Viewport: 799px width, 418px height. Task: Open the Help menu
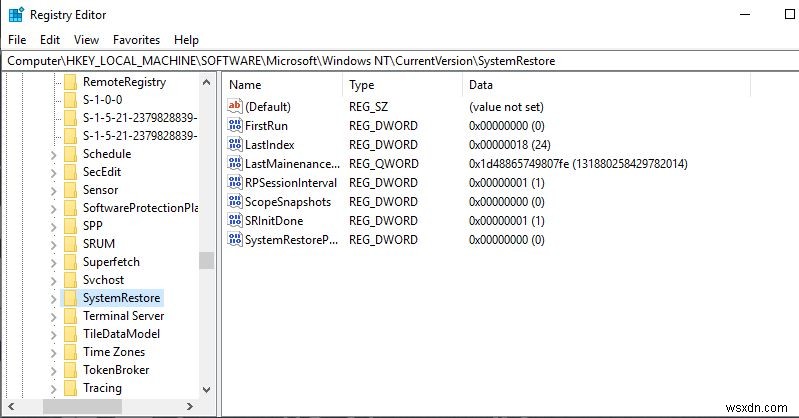pos(186,40)
